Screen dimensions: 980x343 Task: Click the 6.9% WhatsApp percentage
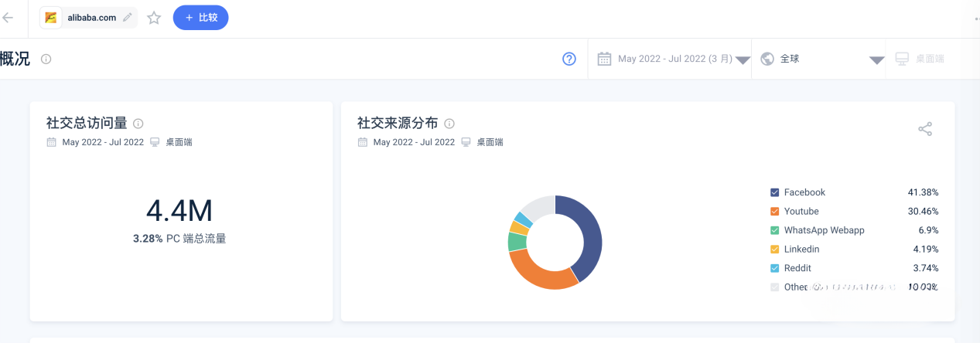click(928, 230)
